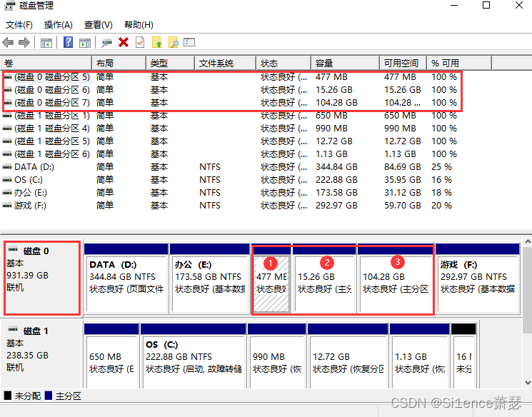Click the 35.95 GB free space cell

(403, 180)
